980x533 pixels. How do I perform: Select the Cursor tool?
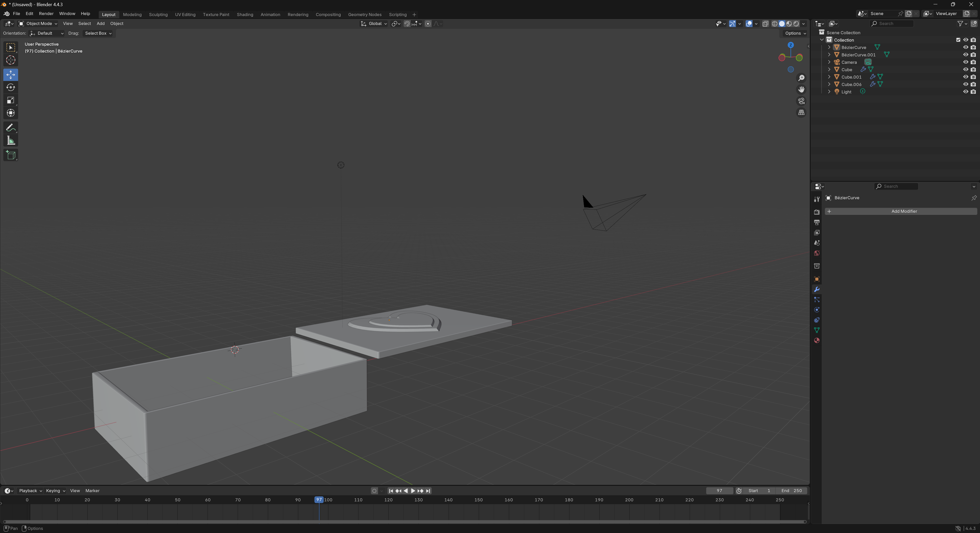[x=11, y=60]
